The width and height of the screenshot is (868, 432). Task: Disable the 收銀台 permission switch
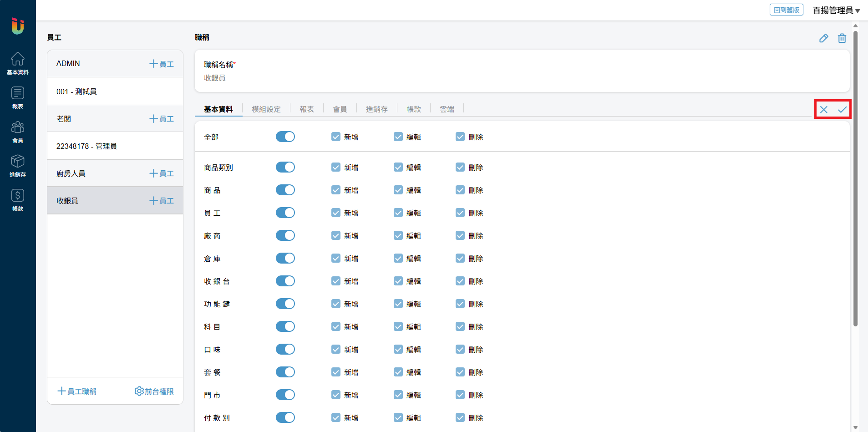click(285, 281)
